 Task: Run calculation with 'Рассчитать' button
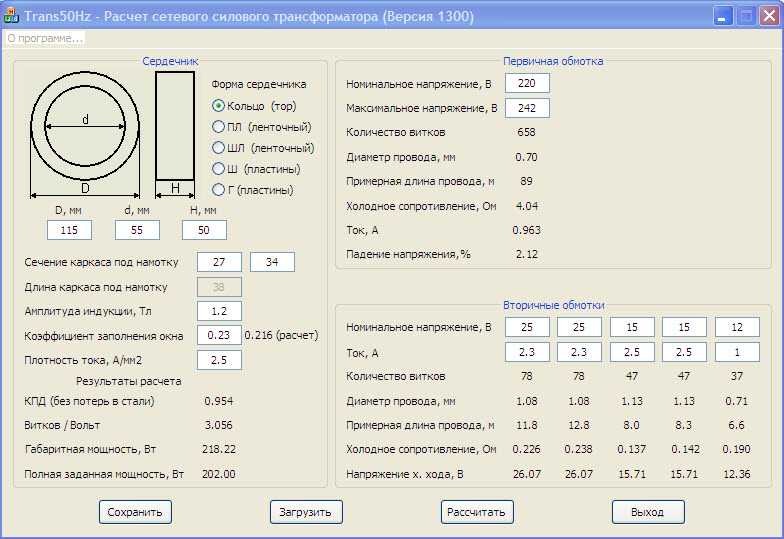coord(477,512)
